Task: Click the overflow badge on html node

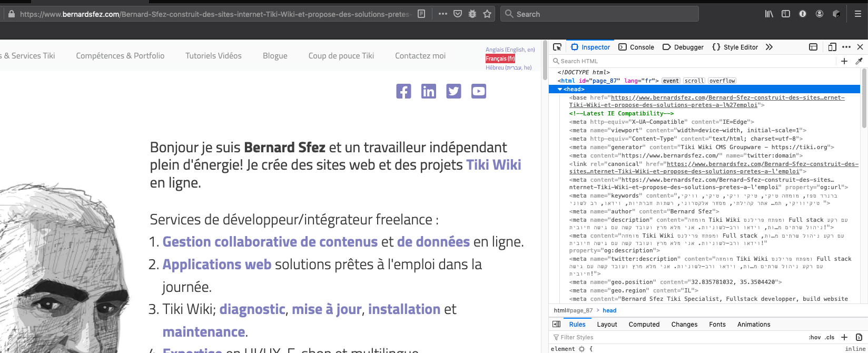Action: [722, 81]
